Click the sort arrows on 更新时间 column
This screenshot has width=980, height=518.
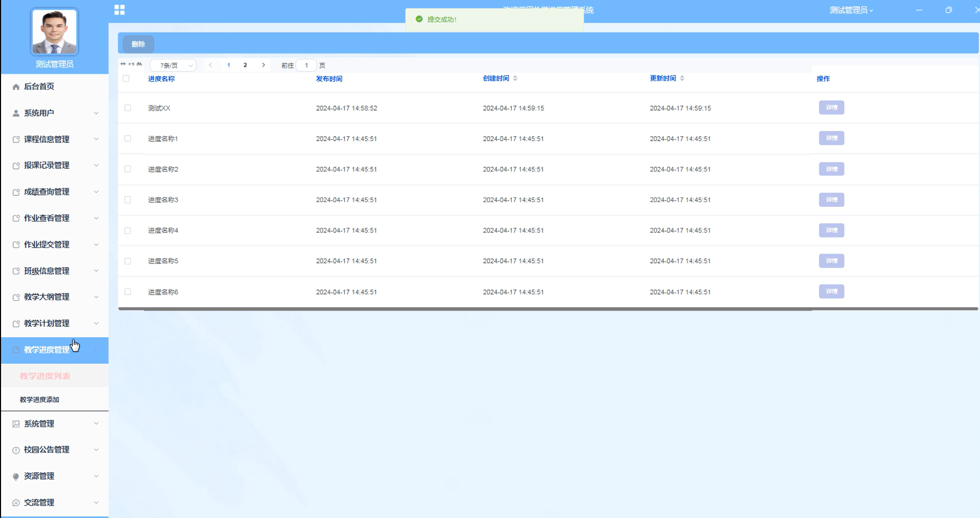click(682, 78)
